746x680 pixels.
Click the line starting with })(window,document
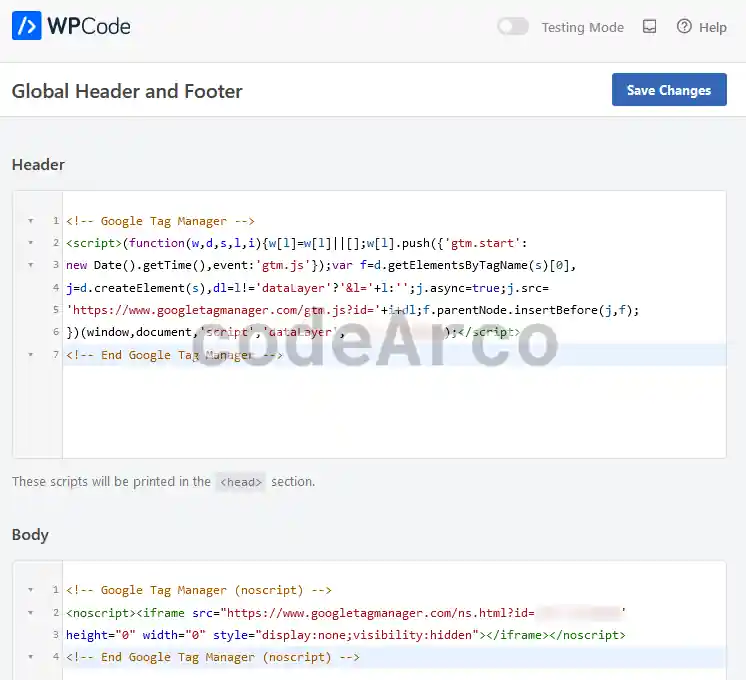click(x=293, y=332)
